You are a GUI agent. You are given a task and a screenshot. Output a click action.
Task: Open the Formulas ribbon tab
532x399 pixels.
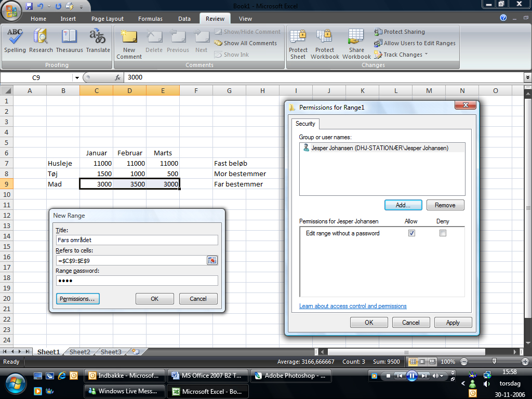point(150,19)
